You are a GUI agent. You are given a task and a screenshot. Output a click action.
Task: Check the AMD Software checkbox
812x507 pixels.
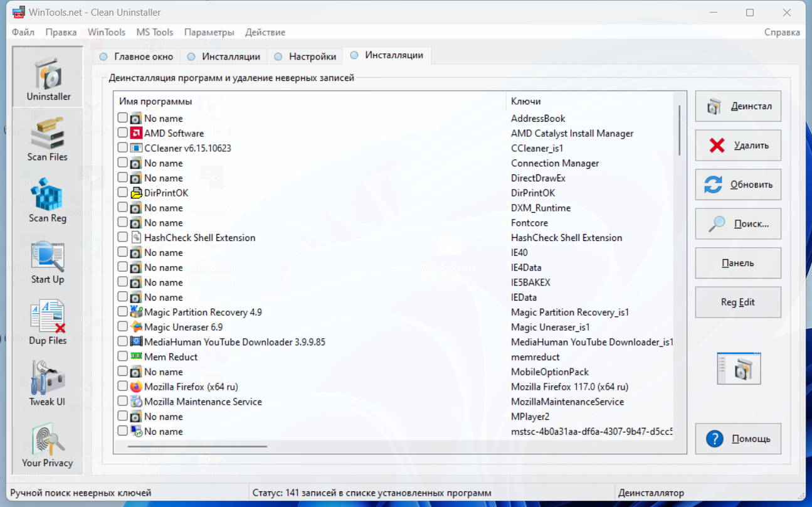122,133
